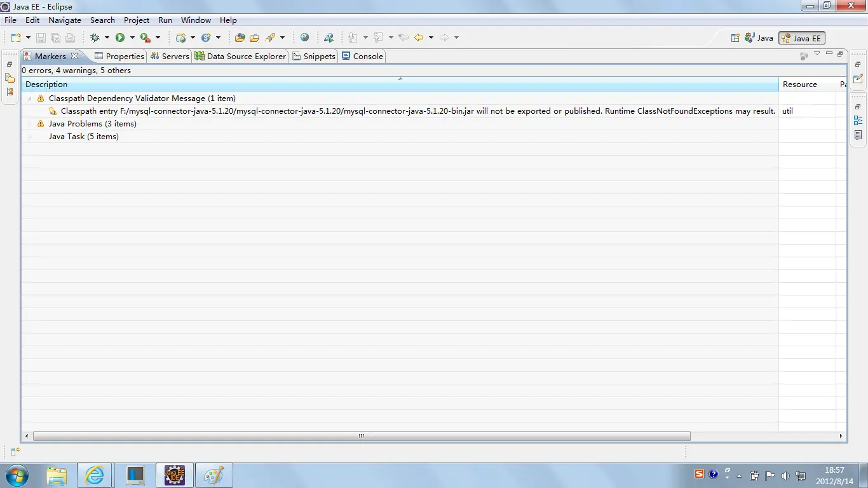Viewport: 868px width, 488px height.
Task: Open dropdown next to Run icon
Action: point(132,38)
